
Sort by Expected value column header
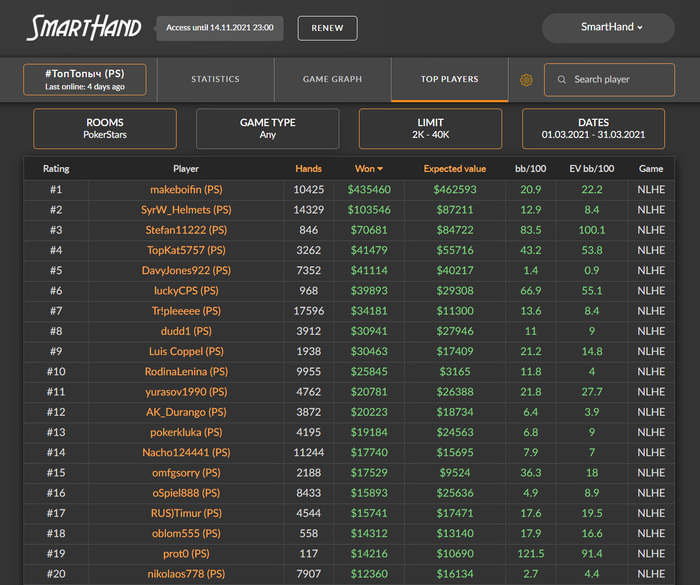pyautogui.click(x=455, y=169)
